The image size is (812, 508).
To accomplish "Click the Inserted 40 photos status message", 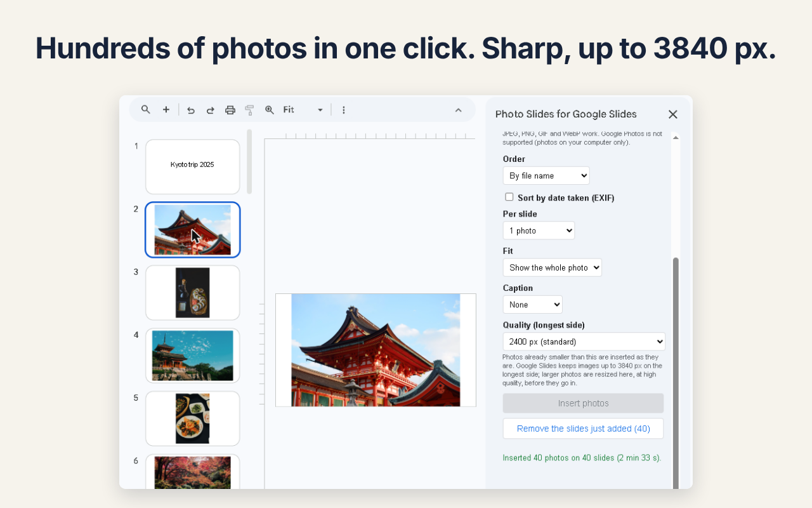I will [x=582, y=458].
